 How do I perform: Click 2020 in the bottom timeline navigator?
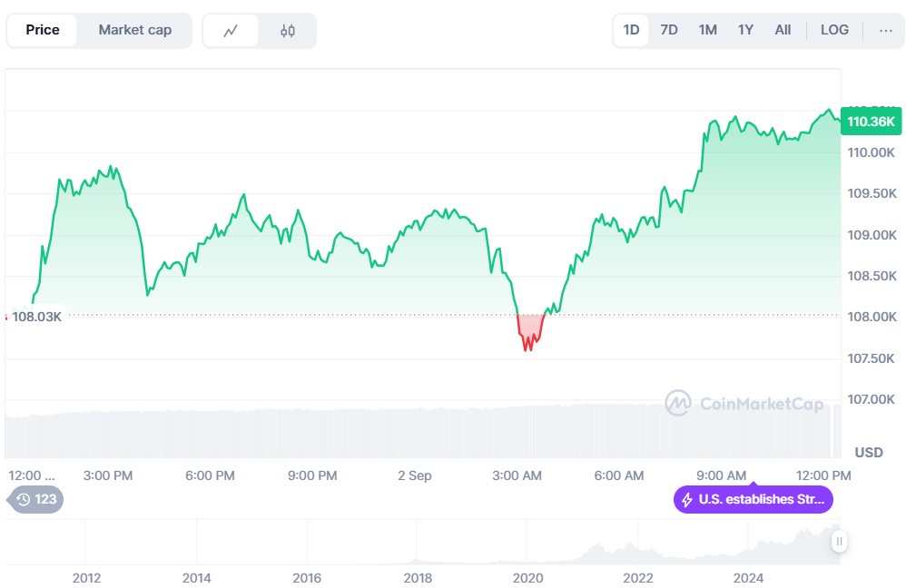coord(527,578)
